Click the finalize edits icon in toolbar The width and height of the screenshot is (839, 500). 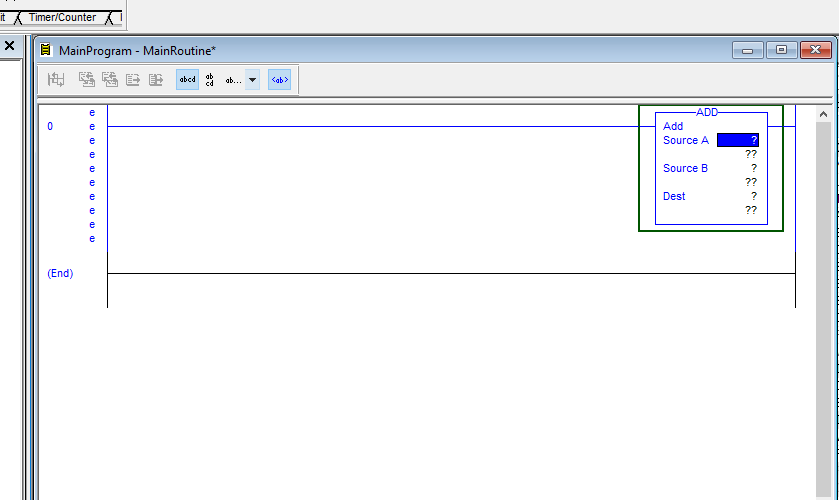[156, 80]
